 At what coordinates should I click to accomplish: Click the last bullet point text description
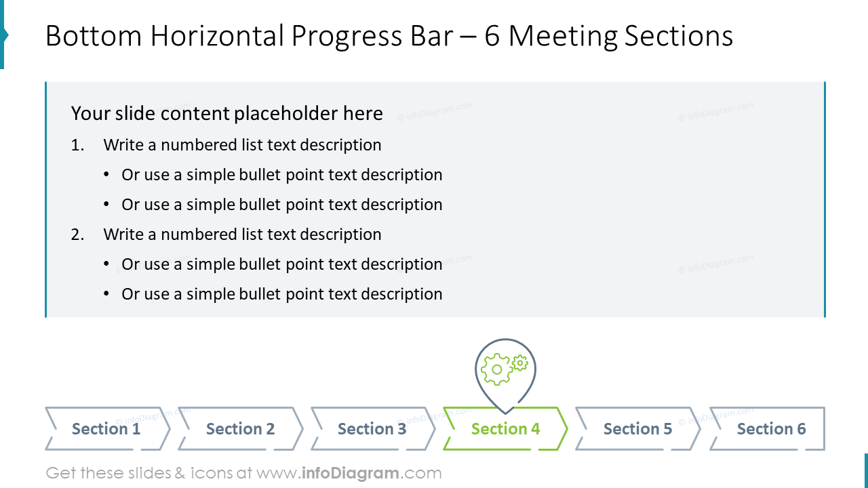[x=281, y=294]
